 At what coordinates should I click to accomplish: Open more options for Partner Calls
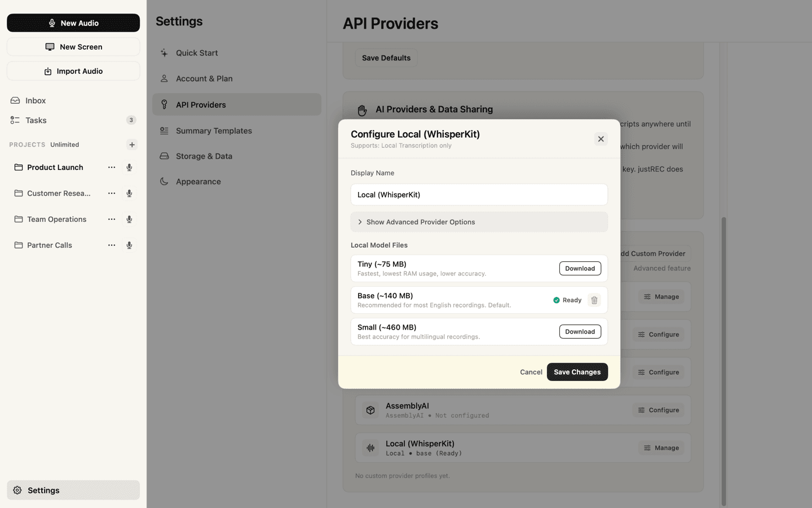[112, 245]
